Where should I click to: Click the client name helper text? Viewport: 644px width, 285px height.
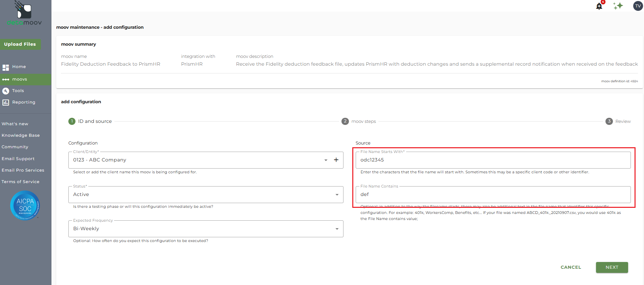(135, 172)
